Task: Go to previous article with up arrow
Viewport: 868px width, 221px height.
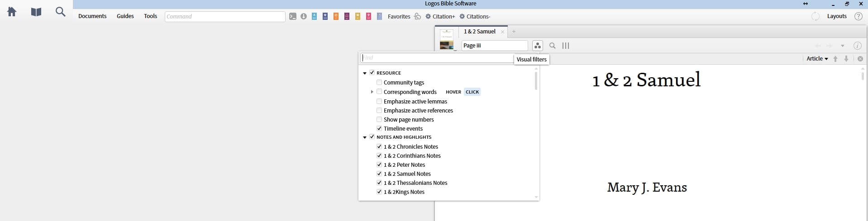Action: click(x=835, y=59)
